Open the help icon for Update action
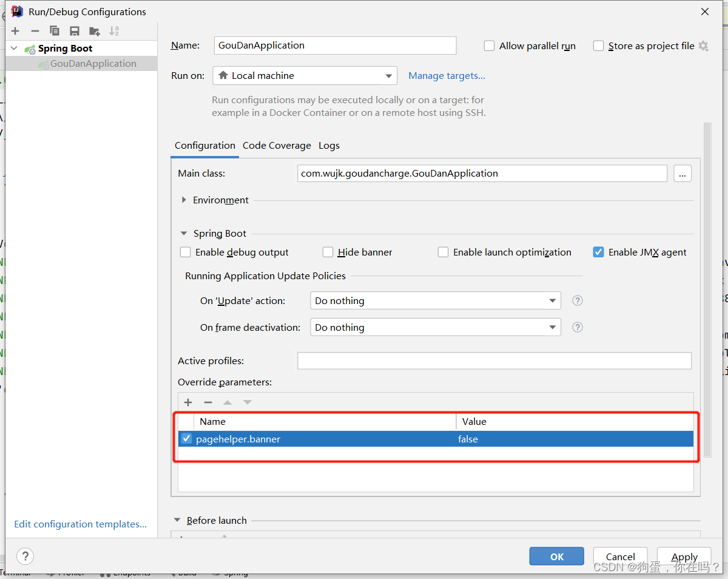 [x=577, y=300]
